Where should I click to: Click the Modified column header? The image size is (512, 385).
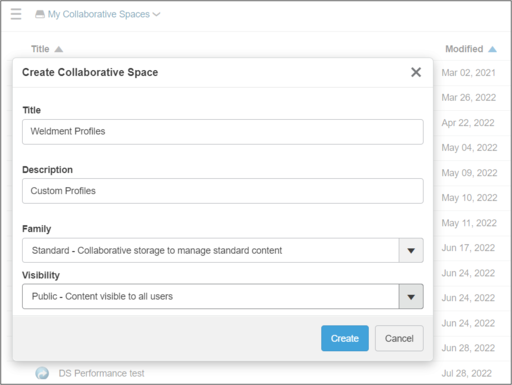tap(464, 49)
